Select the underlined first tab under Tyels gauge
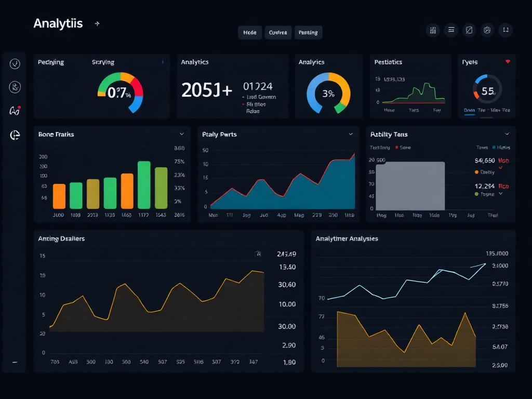Viewport: 532px width, 399px height. coord(469,111)
